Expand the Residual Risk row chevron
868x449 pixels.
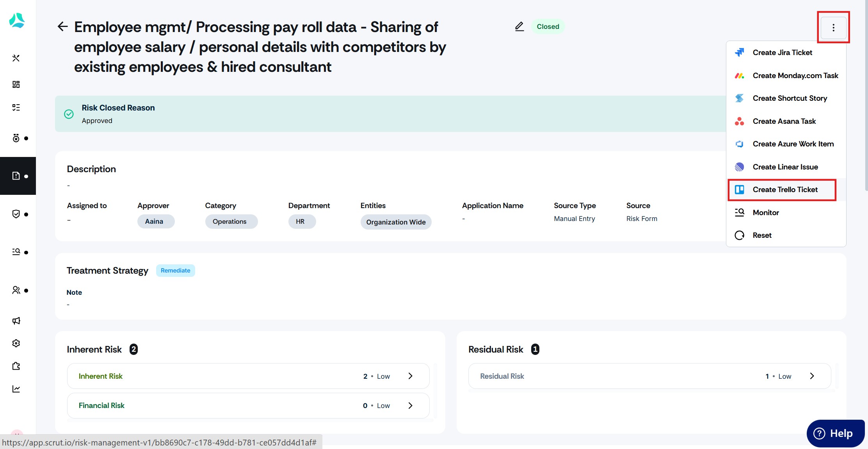(x=812, y=376)
